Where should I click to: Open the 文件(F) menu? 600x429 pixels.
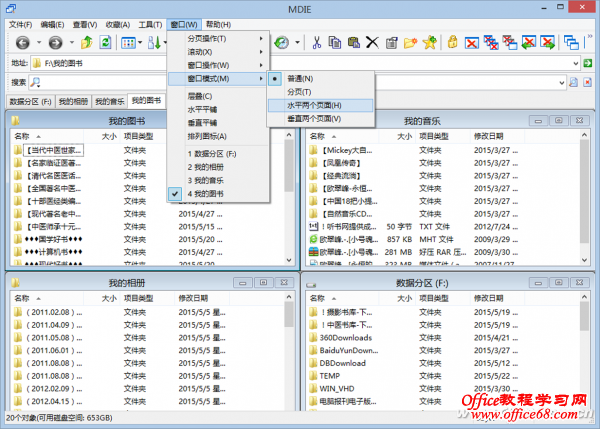pos(20,24)
